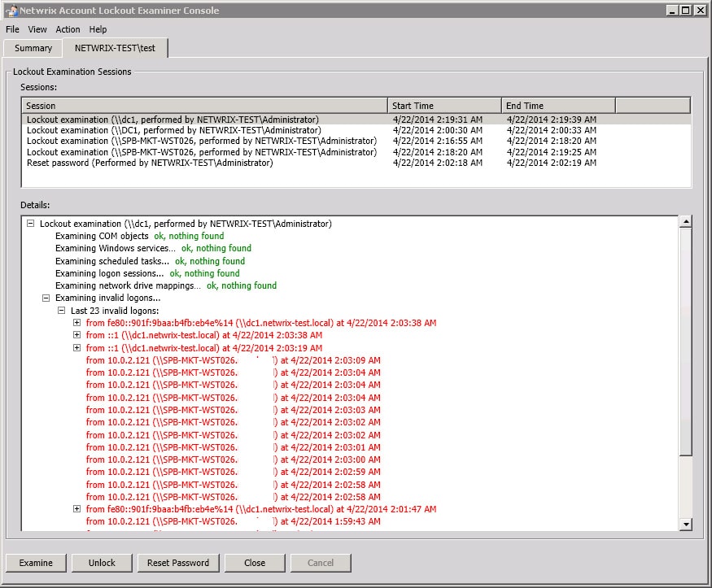This screenshot has height=588, width=712.
Task: Collapse the Examining invalid logons node
Action: pos(46,298)
